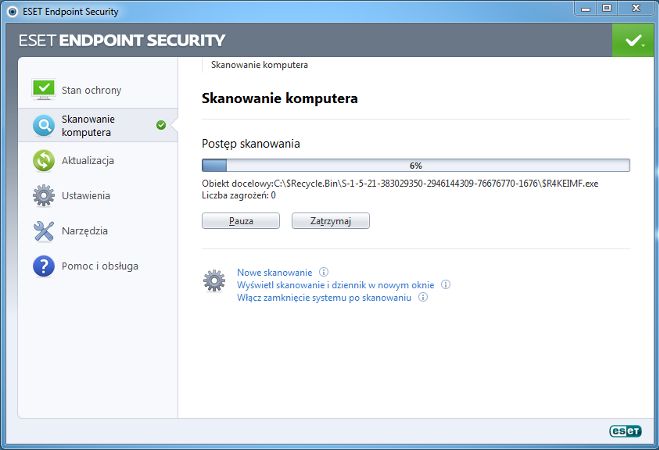
Task: Open Pomoc i obsługa section
Action: [98, 266]
